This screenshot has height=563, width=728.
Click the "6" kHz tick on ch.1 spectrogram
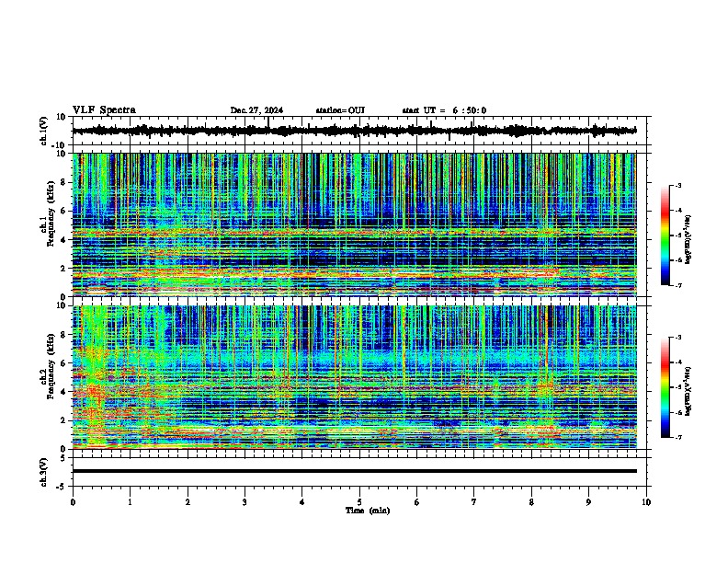click(x=63, y=211)
